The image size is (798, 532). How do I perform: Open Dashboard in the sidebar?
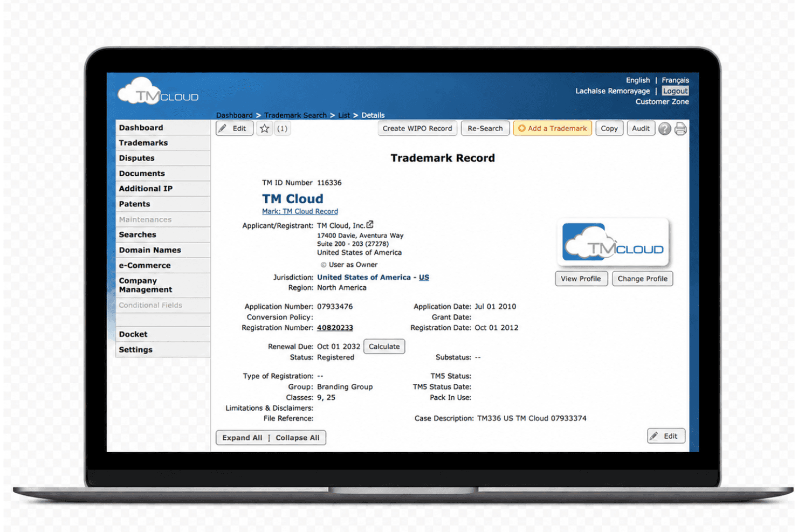tap(163, 128)
